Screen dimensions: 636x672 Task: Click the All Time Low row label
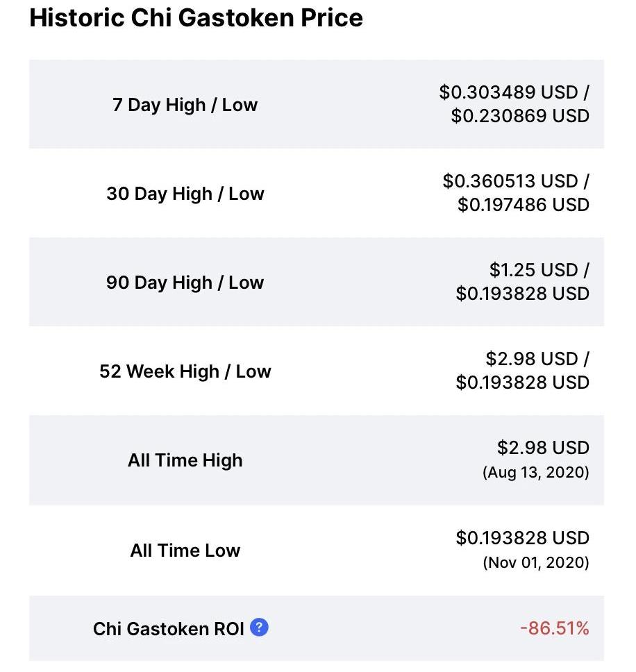(x=185, y=551)
